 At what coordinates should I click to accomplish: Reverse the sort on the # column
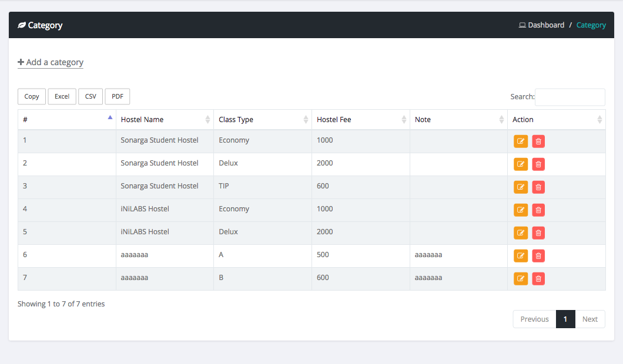coord(110,117)
